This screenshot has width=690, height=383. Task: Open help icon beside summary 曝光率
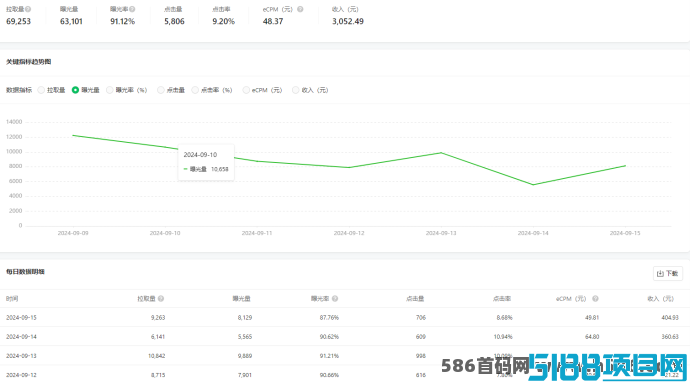pos(132,9)
